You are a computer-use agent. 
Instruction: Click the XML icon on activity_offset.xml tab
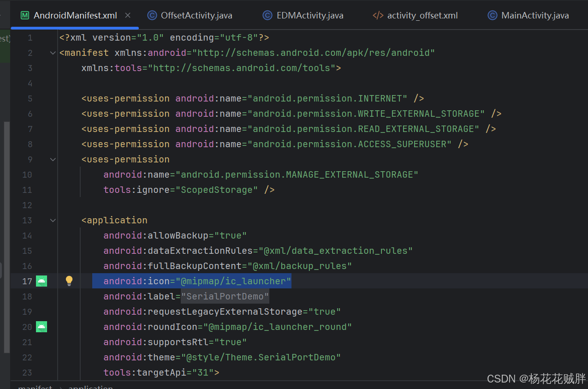tap(378, 15)
